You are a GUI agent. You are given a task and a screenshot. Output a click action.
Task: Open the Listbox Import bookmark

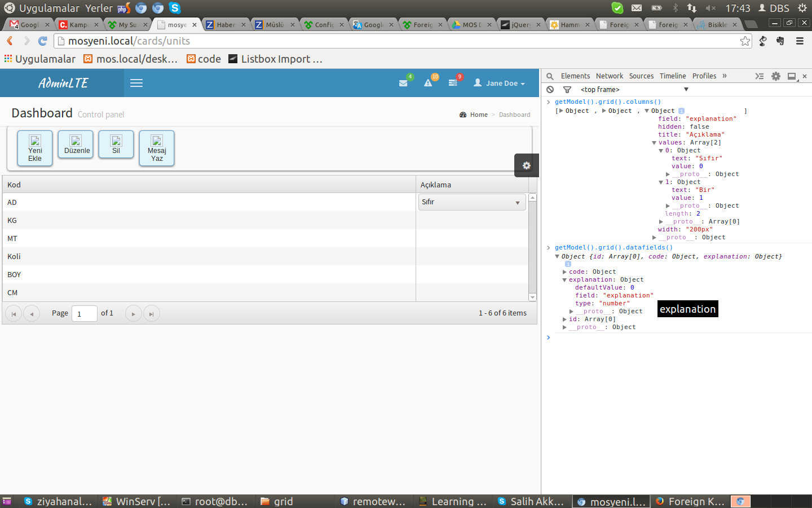[x=276, y=59]
